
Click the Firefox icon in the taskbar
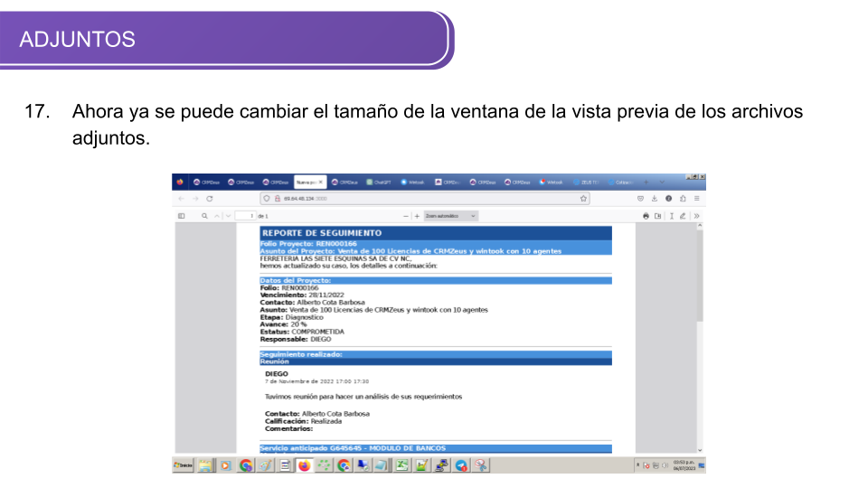pos(305,466)
